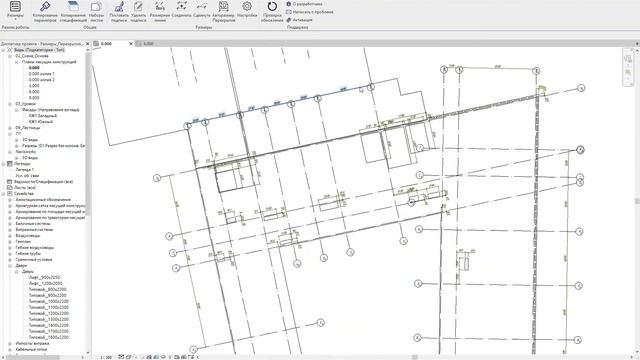Expand the Кабельные лотки category
This screenshot has width=640, height=360.
coord(10,349)
